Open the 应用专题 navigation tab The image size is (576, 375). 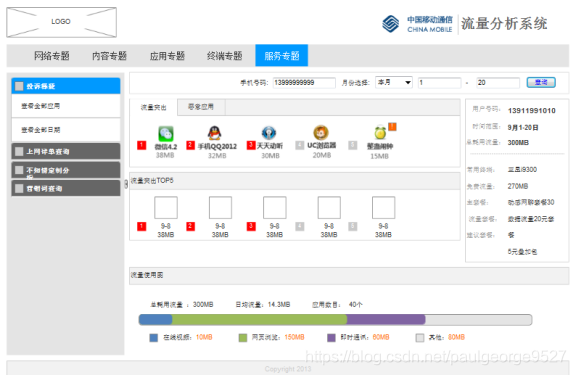pos(167,56)
